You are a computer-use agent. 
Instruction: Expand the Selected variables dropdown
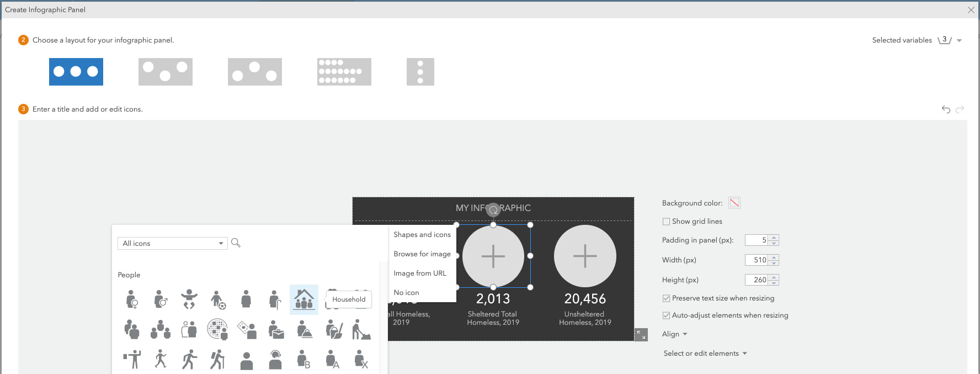tap(959, 40)
